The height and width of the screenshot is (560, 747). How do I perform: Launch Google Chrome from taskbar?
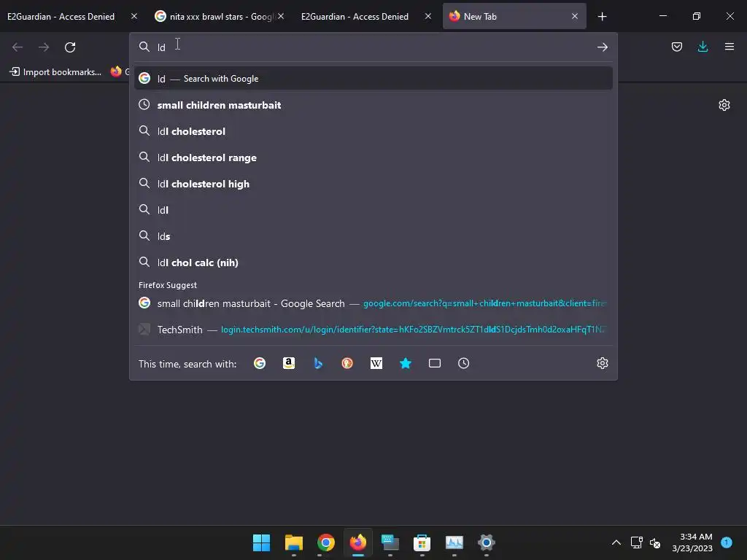(x=326, y=542)
